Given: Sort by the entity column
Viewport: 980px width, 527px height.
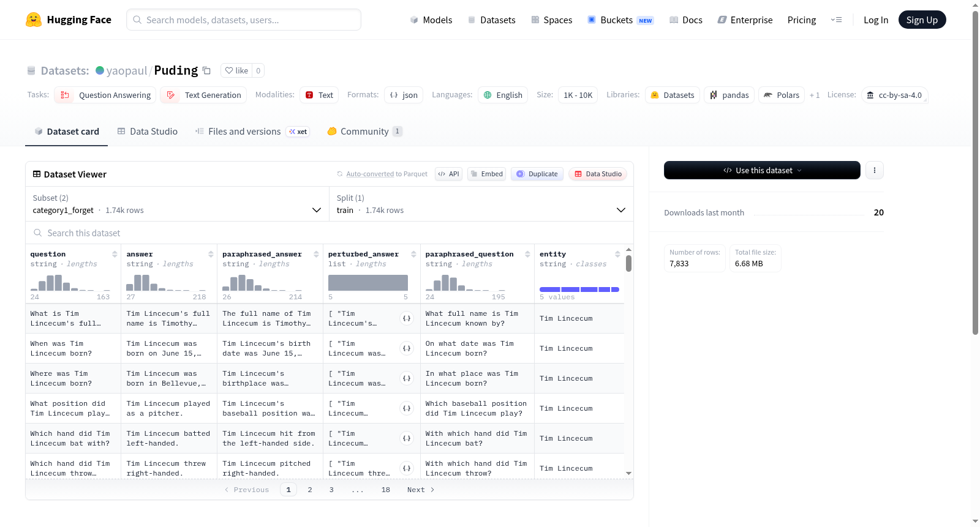Looking at the screenshot, I should click(617, 254).
